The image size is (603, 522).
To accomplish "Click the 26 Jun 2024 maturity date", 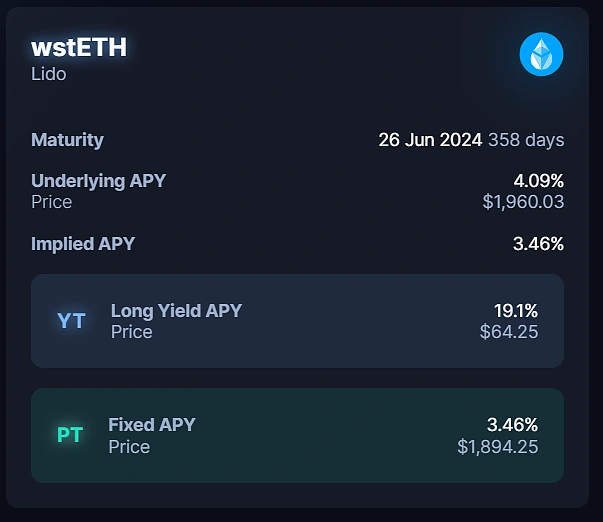I will tap(430, 140).
